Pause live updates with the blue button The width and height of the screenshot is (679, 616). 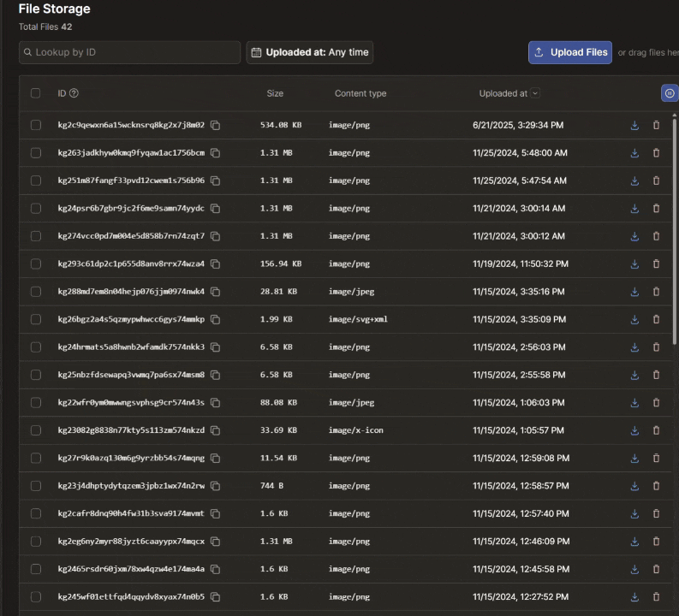670,93
